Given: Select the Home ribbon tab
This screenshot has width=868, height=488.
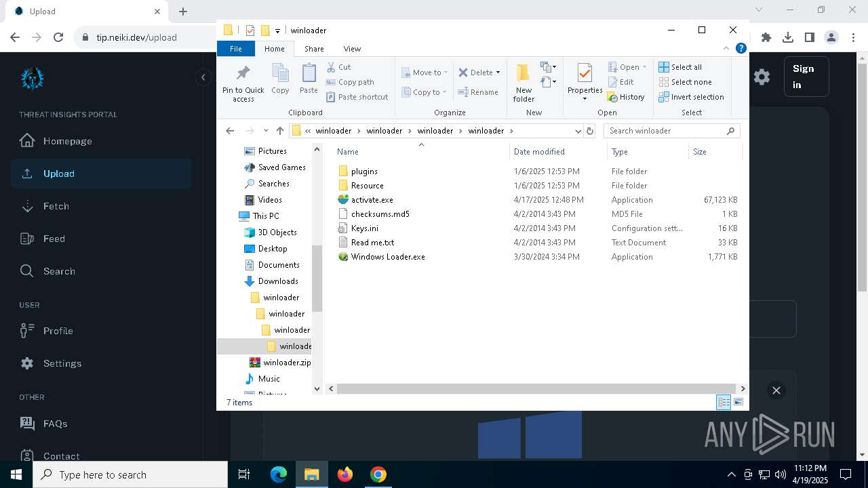Looking at the screenshot, I should click(x=275, y=49).
